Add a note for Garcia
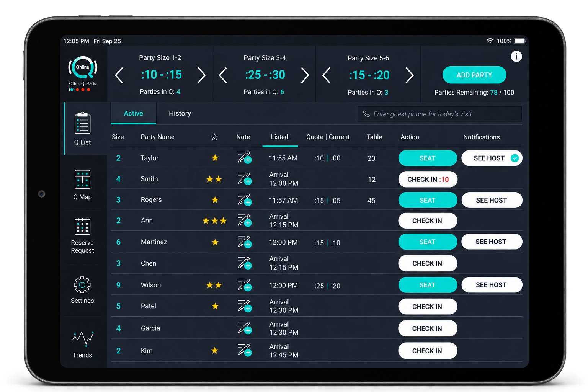This screenshot has width=588, height=392. (244, 328)
